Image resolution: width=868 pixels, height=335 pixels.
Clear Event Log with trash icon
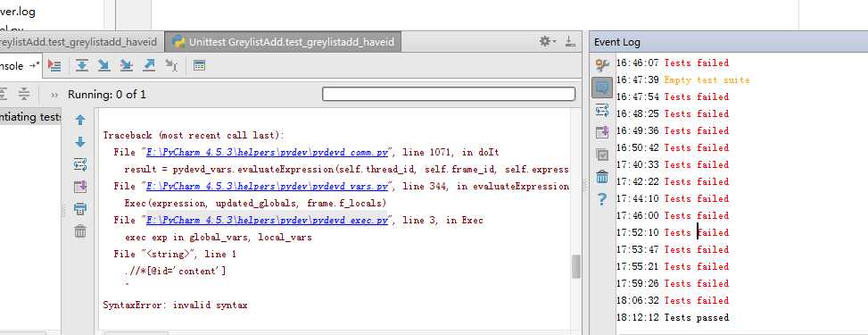coord(602,177)
